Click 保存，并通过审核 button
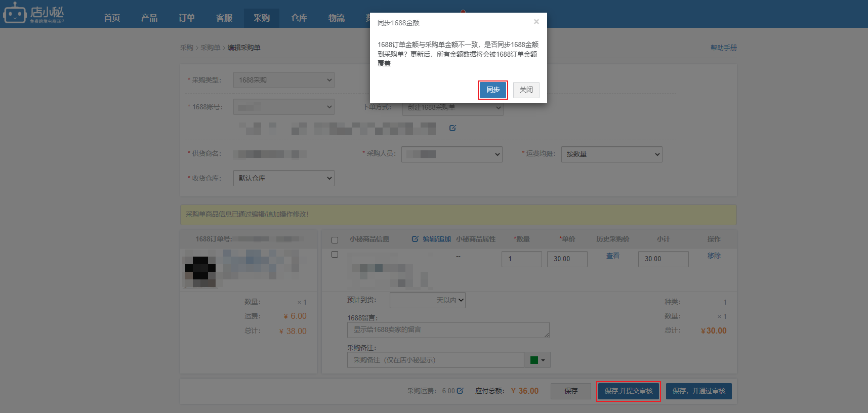Screen dimensions: 868x413 click(x=699, y=391)
